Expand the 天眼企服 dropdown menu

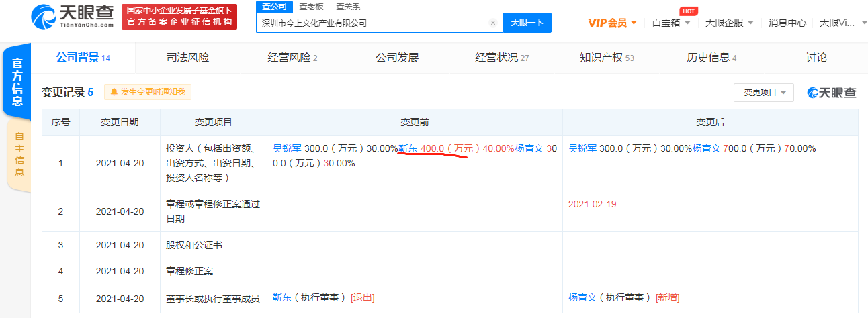tap(729, 23)
